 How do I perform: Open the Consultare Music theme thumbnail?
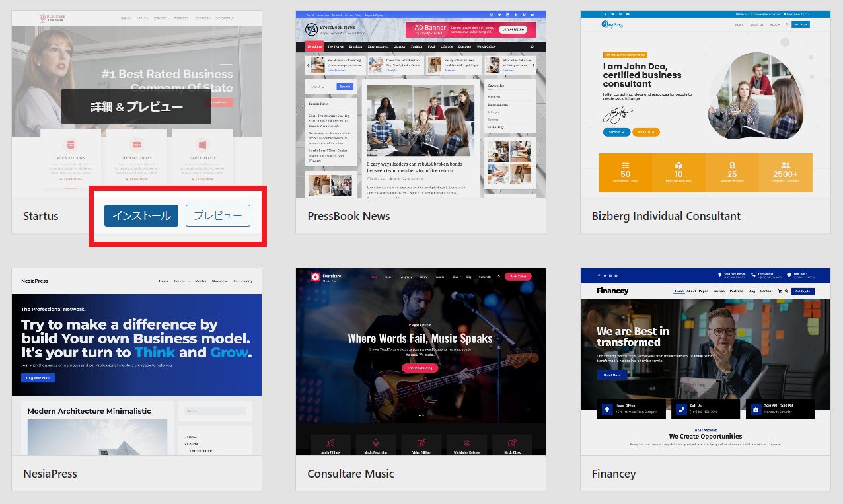(x=421, y=361)
